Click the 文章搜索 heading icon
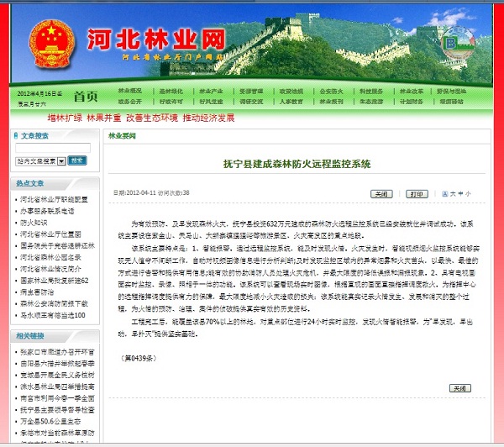 tap(16, 136)
